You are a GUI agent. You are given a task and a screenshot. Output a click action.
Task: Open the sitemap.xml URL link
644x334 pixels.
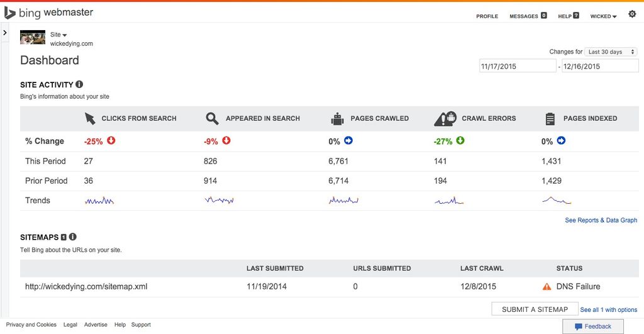coord(86,287)
